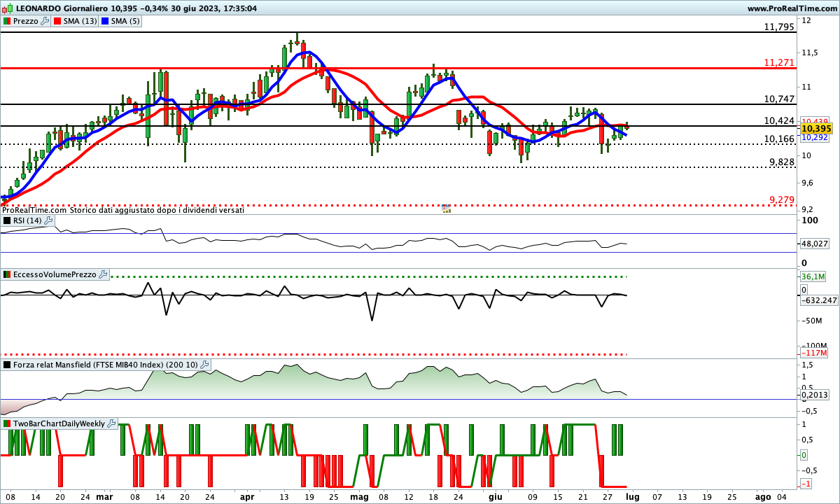Click the Mansfield value 0,2013
840x504 pixels.
[x=815, y=395]
